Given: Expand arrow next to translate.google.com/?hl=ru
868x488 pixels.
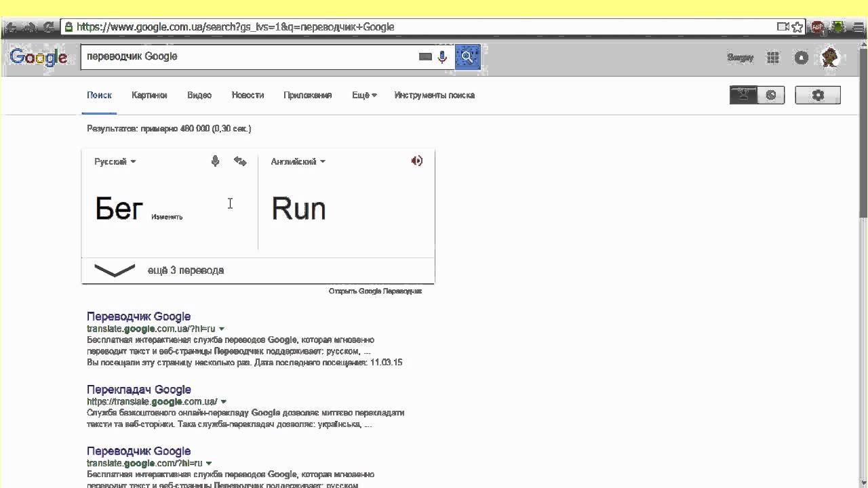Looking at the screenshot, I should pos(209,464).
